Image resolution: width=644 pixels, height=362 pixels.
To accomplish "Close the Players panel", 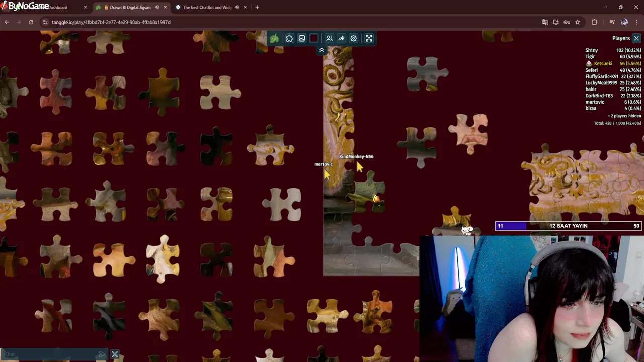I will pos(636,38).
